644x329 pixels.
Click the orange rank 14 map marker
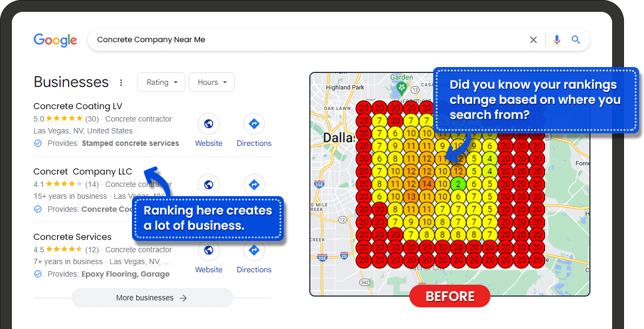click(x=427, y=184)
